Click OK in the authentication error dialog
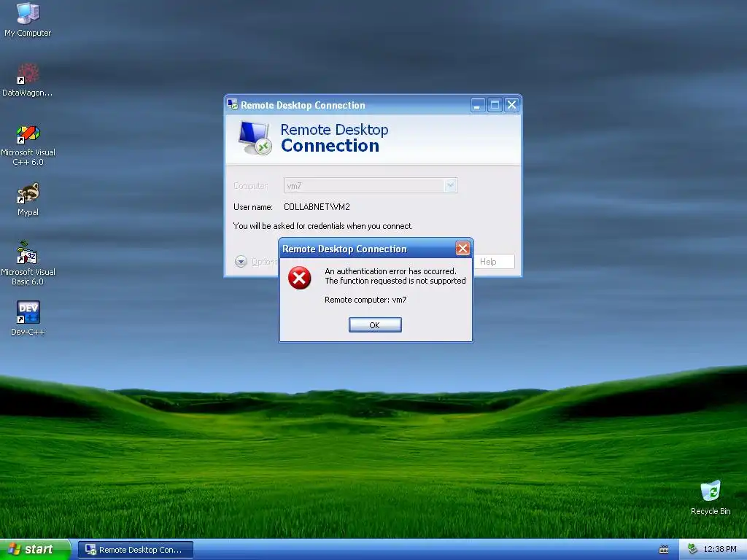Screen dimensions: 747x560 pos(375,324)
